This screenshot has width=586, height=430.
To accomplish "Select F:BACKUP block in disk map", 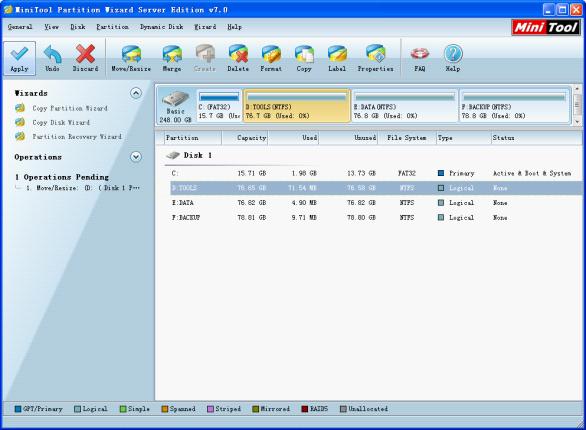I will 514,106.
